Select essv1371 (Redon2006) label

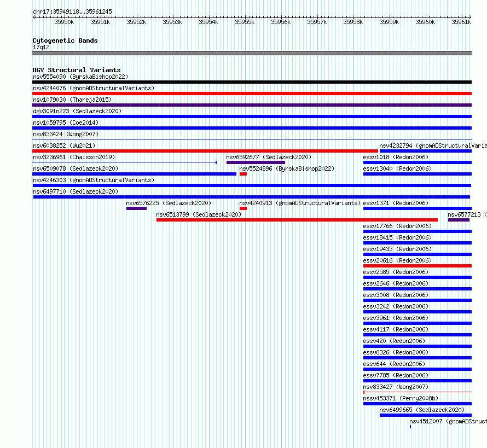point(396,203)
